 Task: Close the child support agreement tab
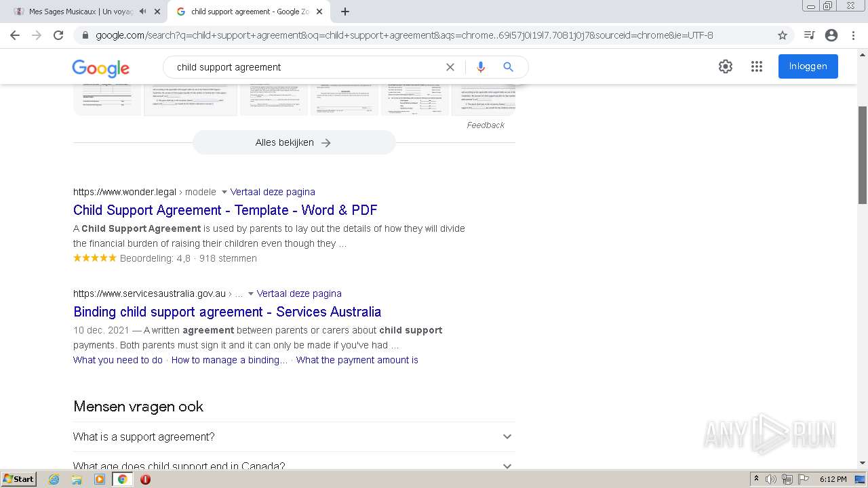pos(319,12)
